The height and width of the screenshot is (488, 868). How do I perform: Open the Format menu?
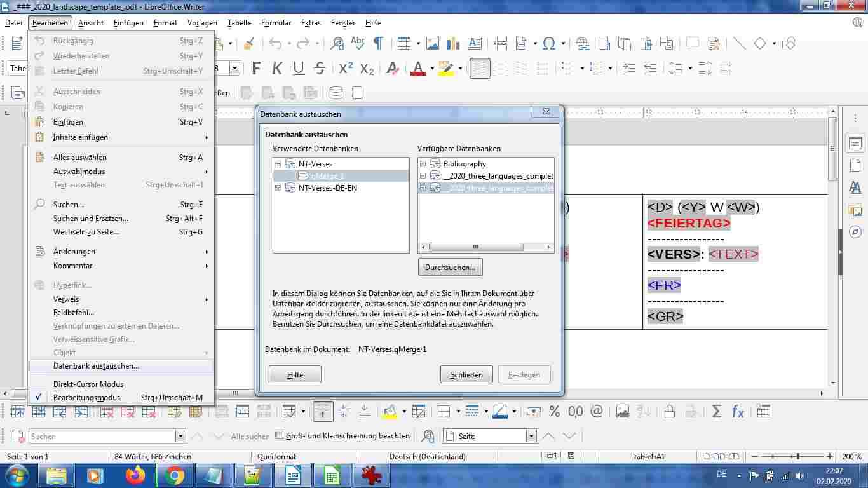click(165, 23)
